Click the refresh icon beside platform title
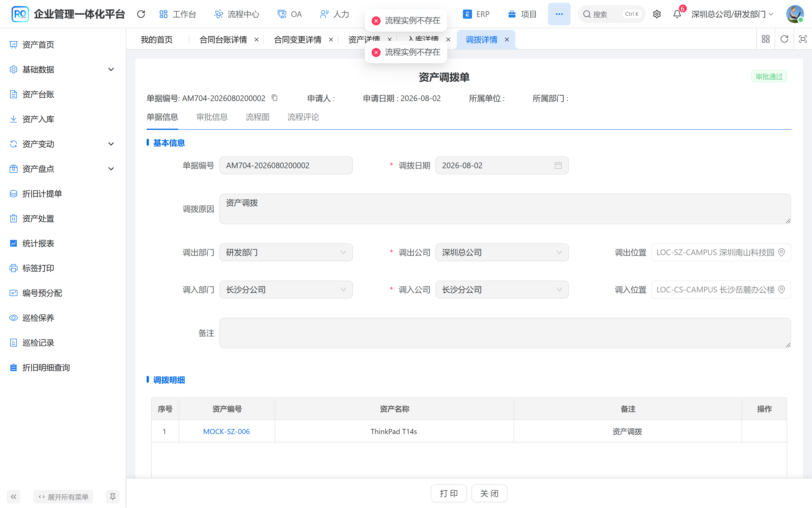The height and width of the screenshot is (508, 812). coord(141,14)
